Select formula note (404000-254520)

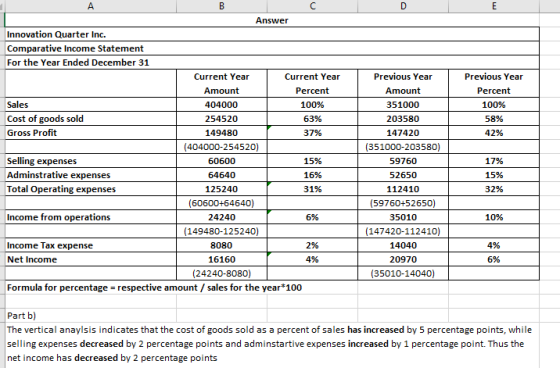[x=222, y=146]
